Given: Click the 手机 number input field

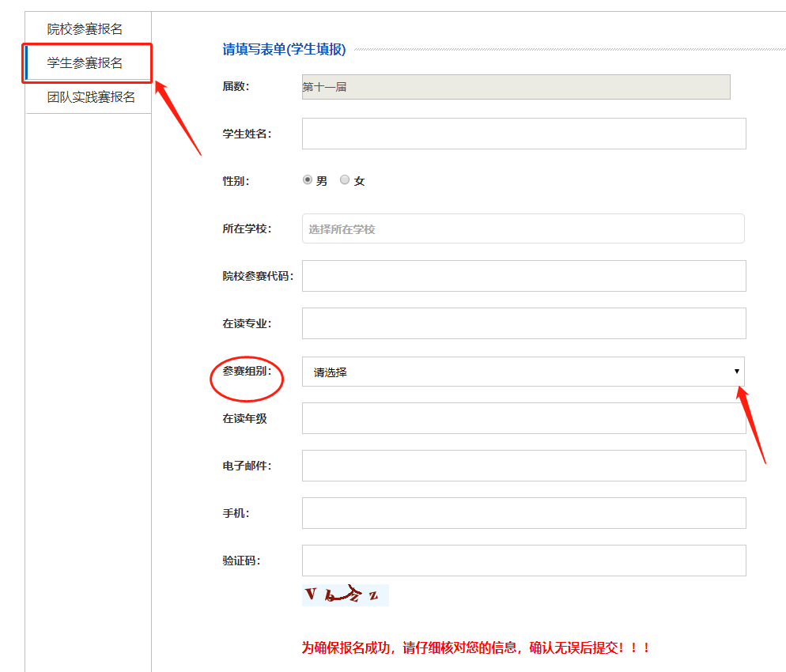Looking at the screenshot, I should tap(523, 513).
